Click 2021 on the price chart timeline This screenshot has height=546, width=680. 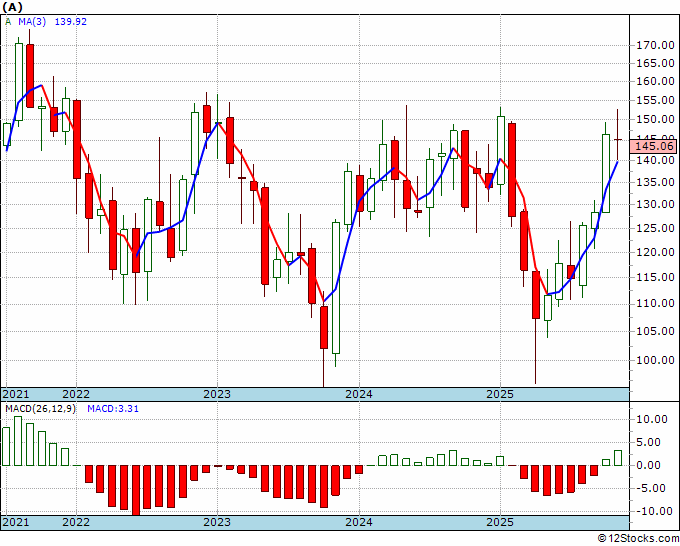[16, 394]
